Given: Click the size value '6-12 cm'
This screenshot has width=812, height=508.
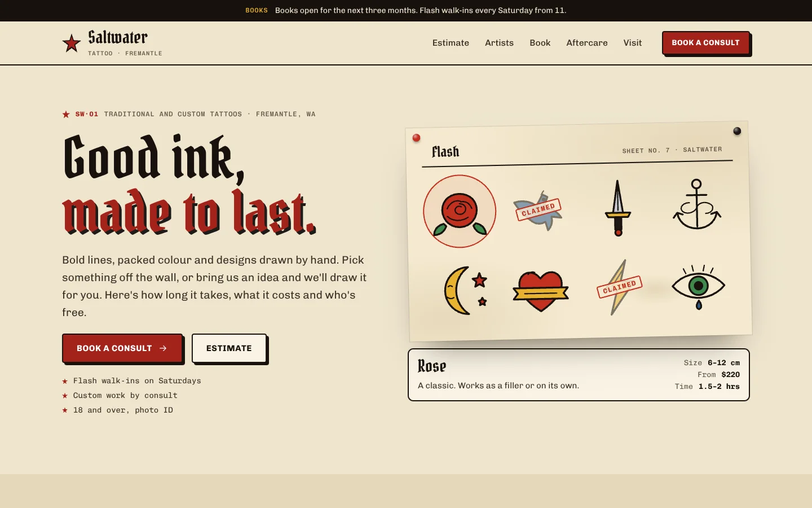Looking at the screenshot, I should (723, 363).
